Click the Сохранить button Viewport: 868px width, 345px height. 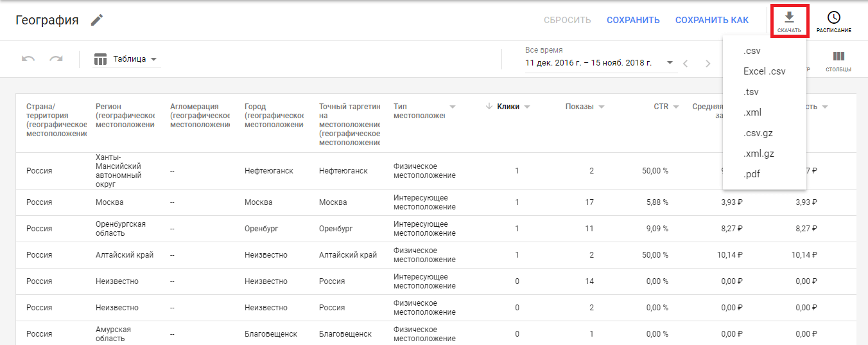[x=633, y=20]
